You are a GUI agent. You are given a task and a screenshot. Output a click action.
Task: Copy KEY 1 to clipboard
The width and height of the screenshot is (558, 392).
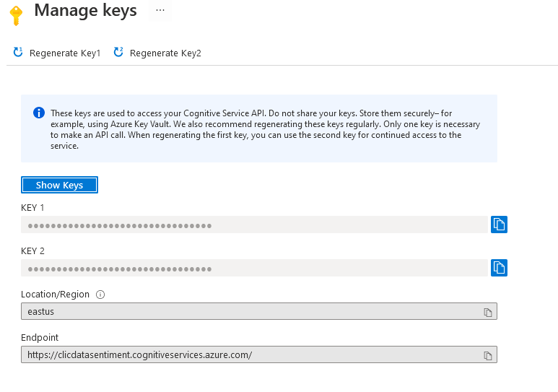499,225
